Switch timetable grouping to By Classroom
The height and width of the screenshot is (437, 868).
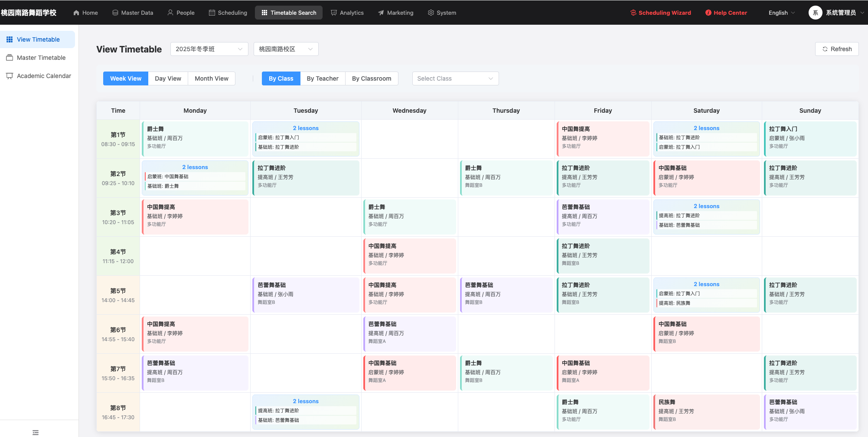coord(371,78)
